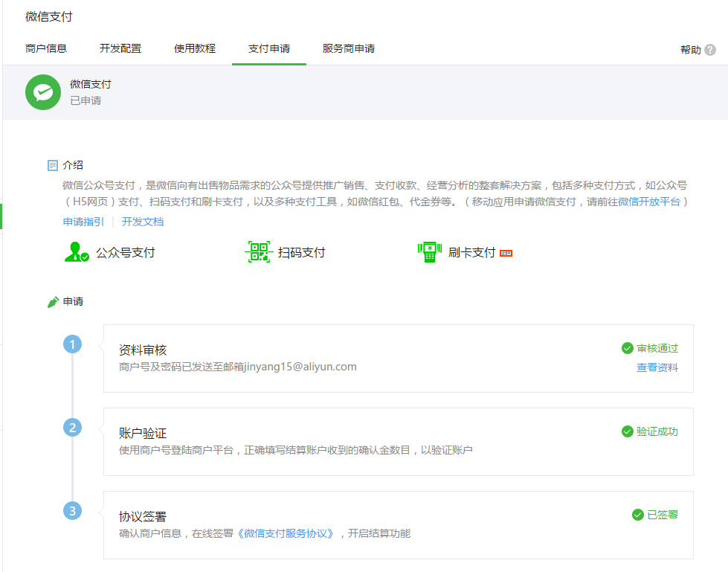Click the 审核通过 green check icon
This screenshot has height=572, width=728.
[628, 348]
